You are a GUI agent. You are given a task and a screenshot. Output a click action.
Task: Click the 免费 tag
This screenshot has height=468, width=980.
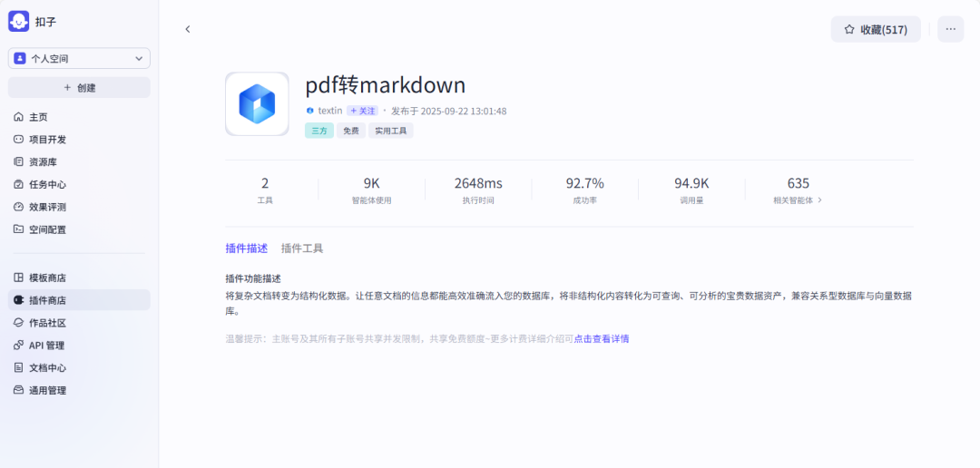(x=351, y=131)
